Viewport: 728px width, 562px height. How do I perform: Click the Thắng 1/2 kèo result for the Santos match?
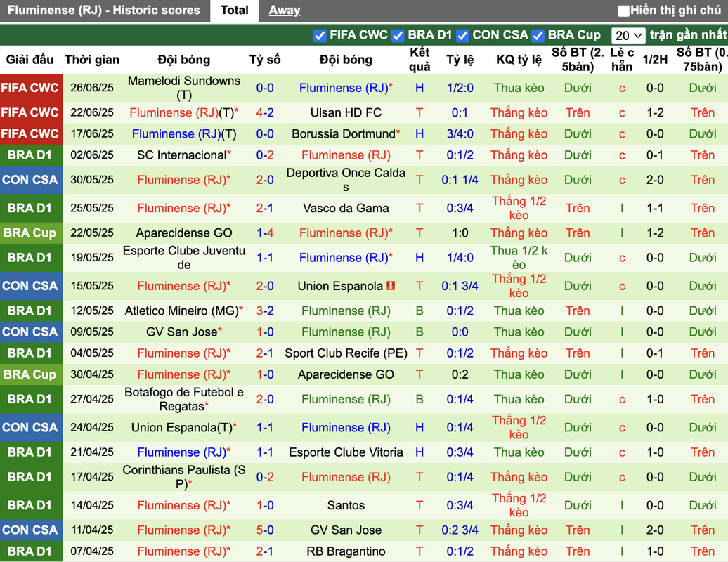(519, 505)
